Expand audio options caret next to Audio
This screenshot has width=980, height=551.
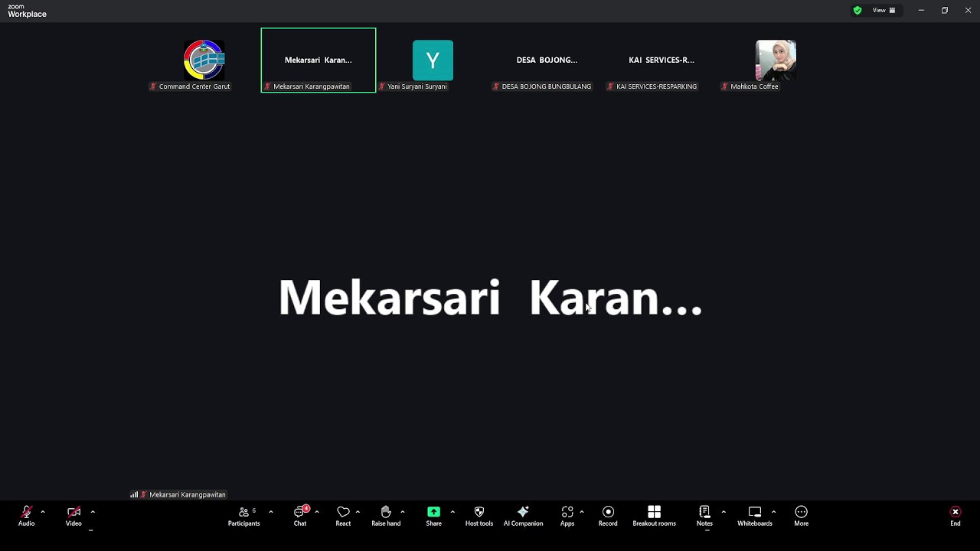pyautogui.click(x=43, y=512)
